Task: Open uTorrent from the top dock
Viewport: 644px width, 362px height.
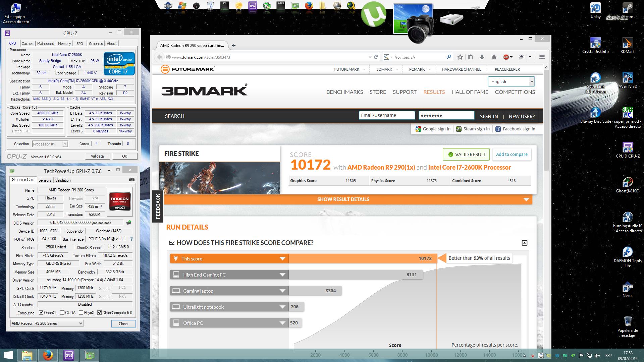Action: (374, 14)
